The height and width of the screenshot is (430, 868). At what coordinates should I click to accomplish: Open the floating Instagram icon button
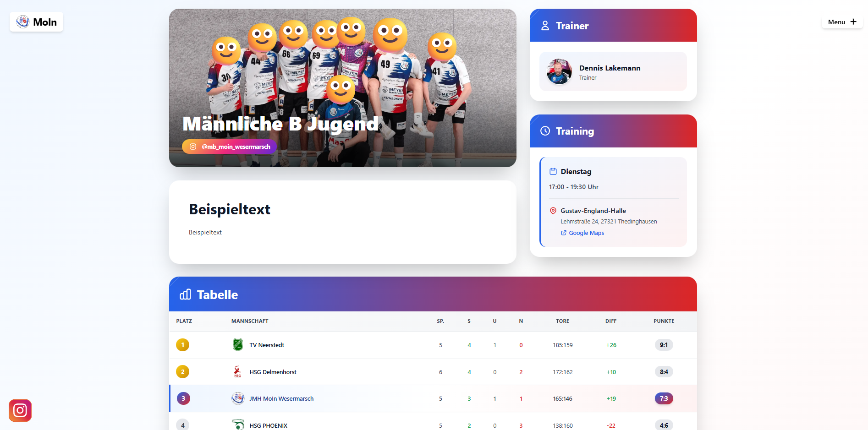coord(20,410)
